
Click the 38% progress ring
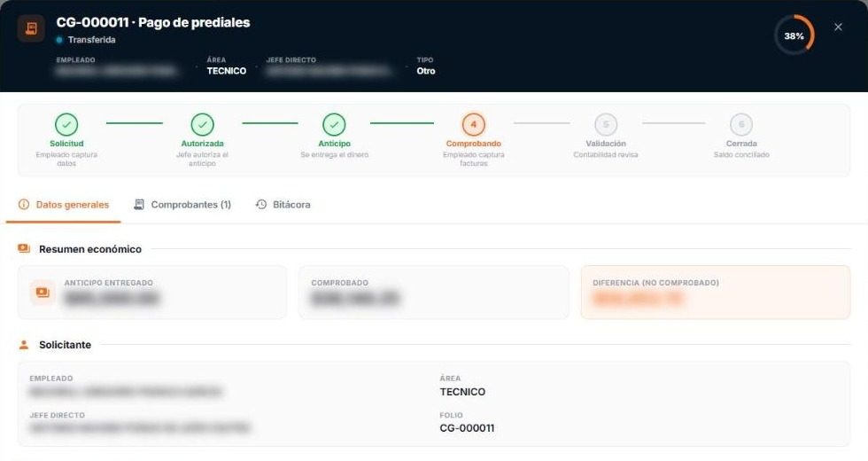pyautogui.click(x=794, y=35)
